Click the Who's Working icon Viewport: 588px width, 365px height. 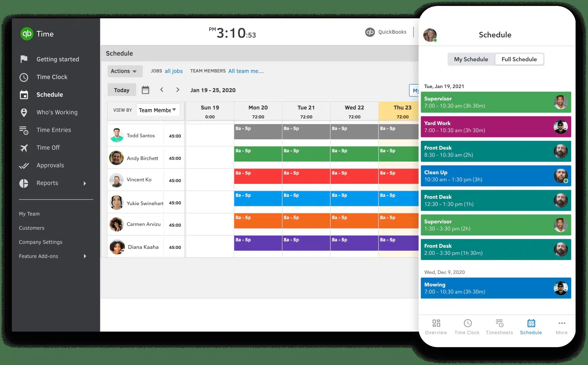click(x=24, y=112)
